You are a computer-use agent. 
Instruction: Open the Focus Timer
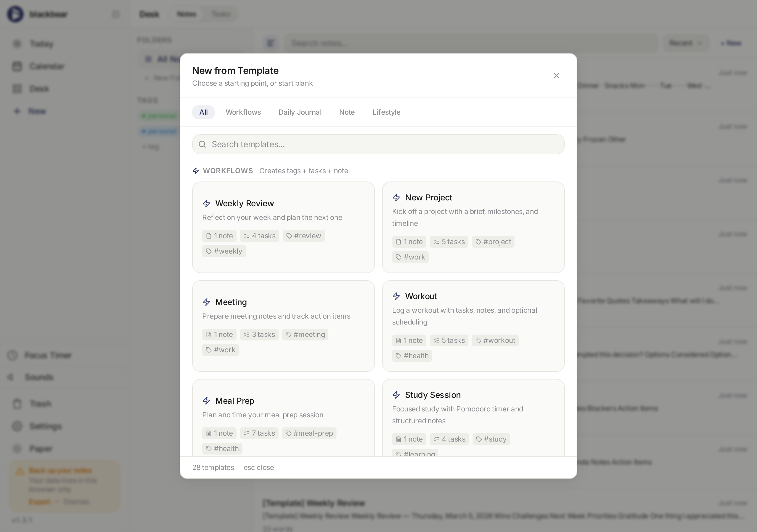tap(48, 355)
